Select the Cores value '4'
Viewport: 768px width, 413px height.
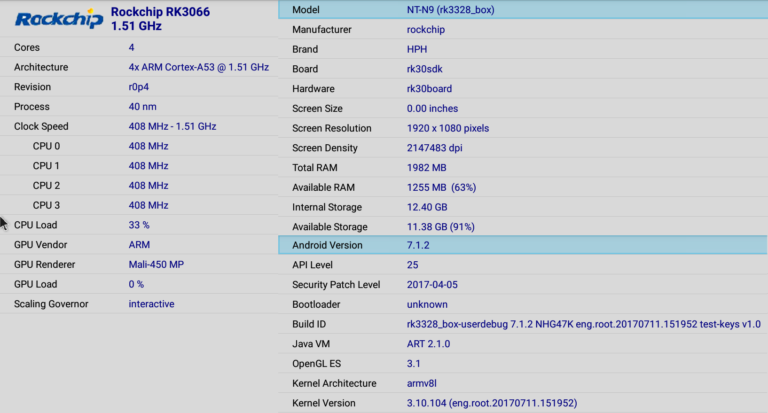pyautogui.click(x=131, y=48)
